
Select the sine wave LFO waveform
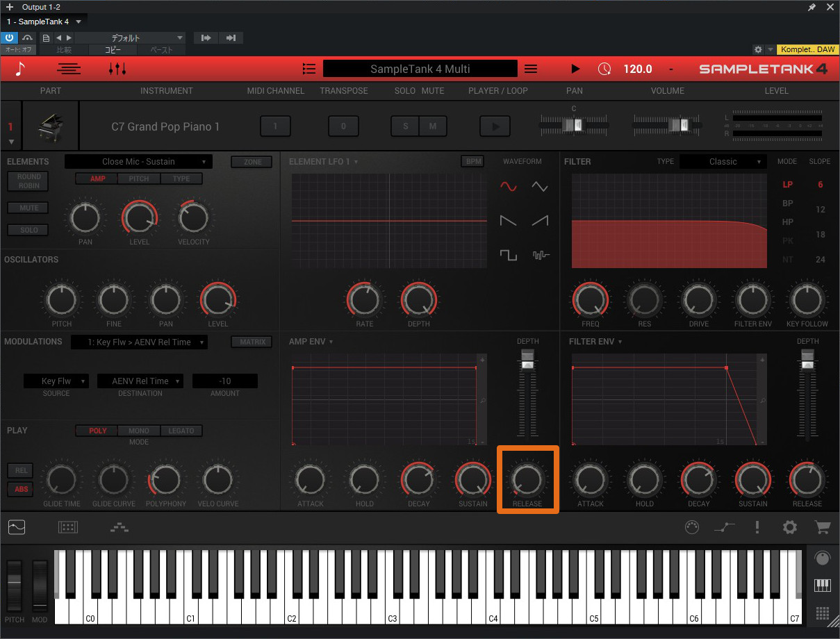point(509,186)
